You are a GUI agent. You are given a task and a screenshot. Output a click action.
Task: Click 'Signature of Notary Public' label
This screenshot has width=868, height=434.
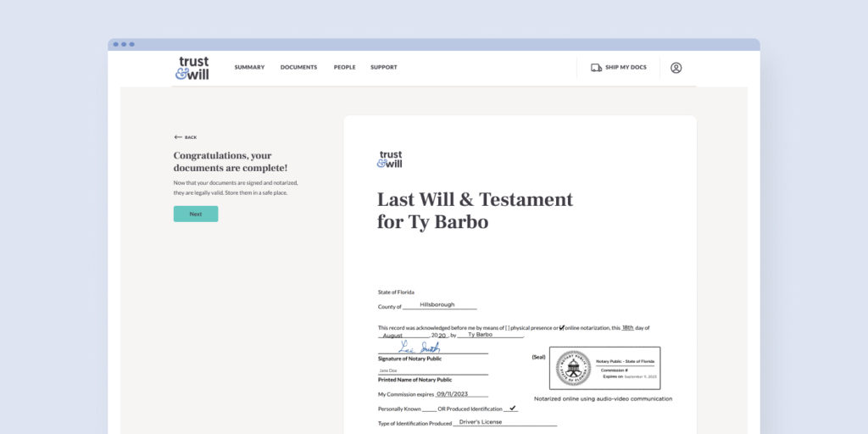click(x=409, y=359)
